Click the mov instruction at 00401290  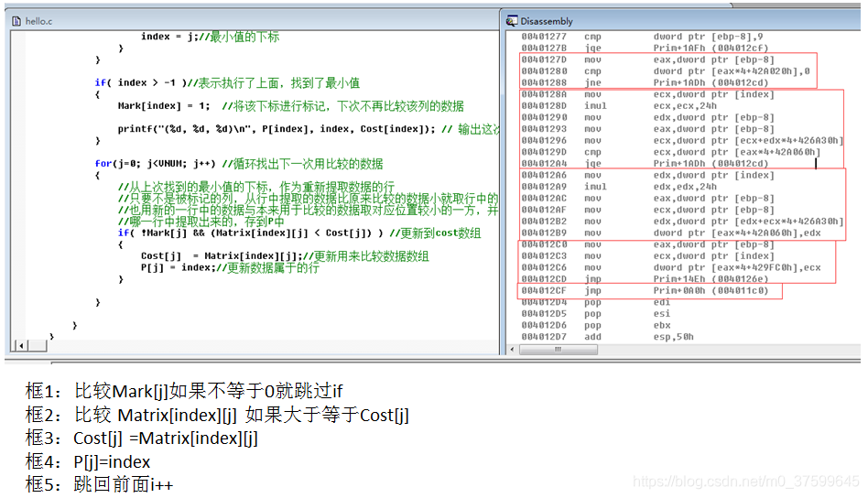click(647, 117)
